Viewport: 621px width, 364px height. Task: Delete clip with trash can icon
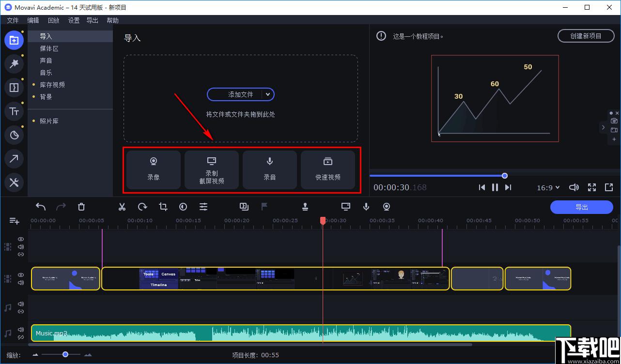tap(81, 207)
